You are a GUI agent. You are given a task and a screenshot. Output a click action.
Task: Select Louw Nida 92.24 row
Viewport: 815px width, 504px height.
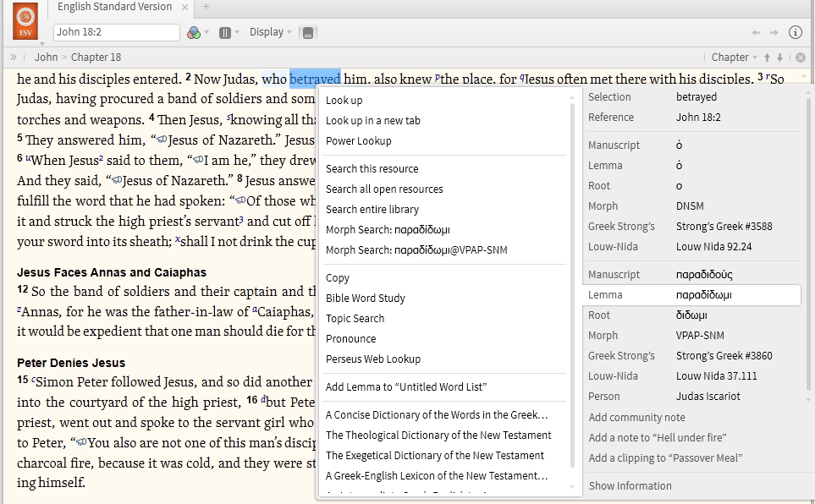693,247
